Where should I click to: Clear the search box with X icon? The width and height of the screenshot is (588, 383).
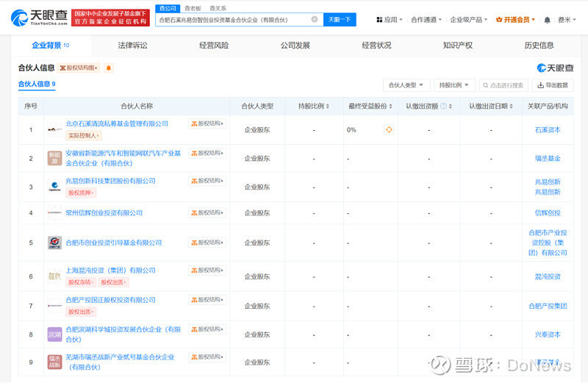click(x=315, y=20)
